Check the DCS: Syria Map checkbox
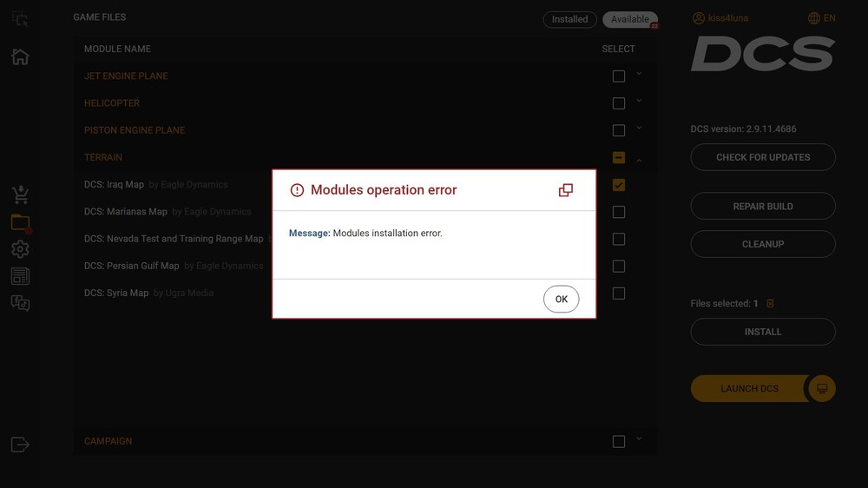 tap(619, 293)
